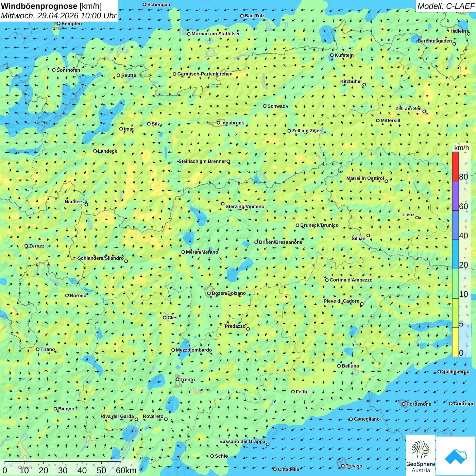The height and width of the screenshot is (476, 476).
Task: Click the Cles location marker
Action: (x=165, y=318)
